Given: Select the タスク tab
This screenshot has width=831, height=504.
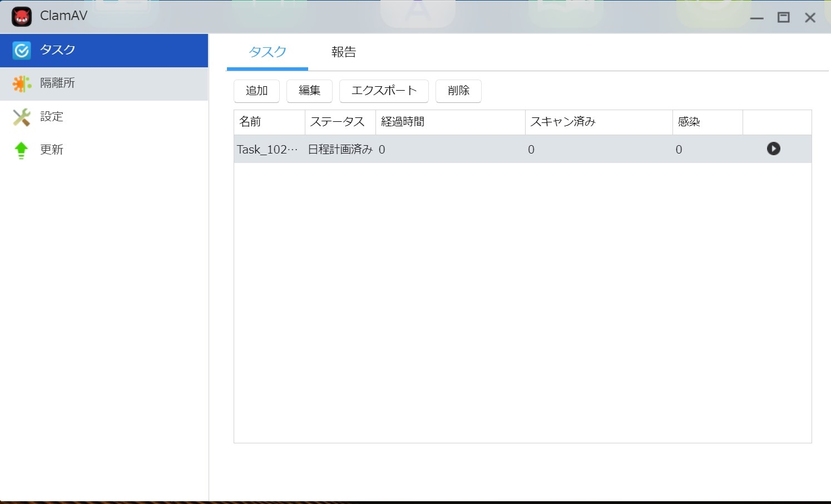Looking at the screenshot, I should click(267, 52).
